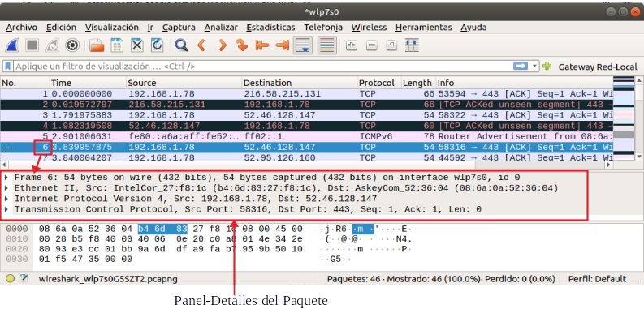This screenshot has height=309, width=644.
Task: Sort by Length column header
Action: point(417,83)
